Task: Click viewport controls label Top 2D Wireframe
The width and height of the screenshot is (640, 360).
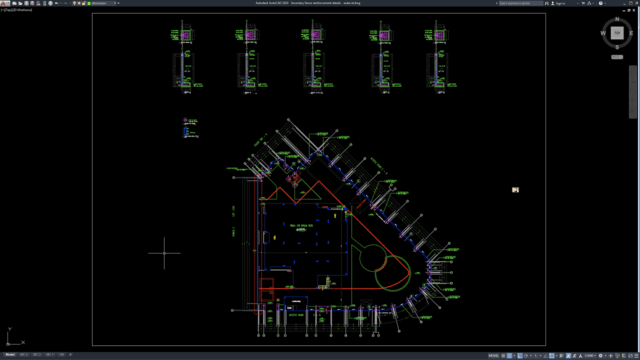Action: [x=16, y=10]
